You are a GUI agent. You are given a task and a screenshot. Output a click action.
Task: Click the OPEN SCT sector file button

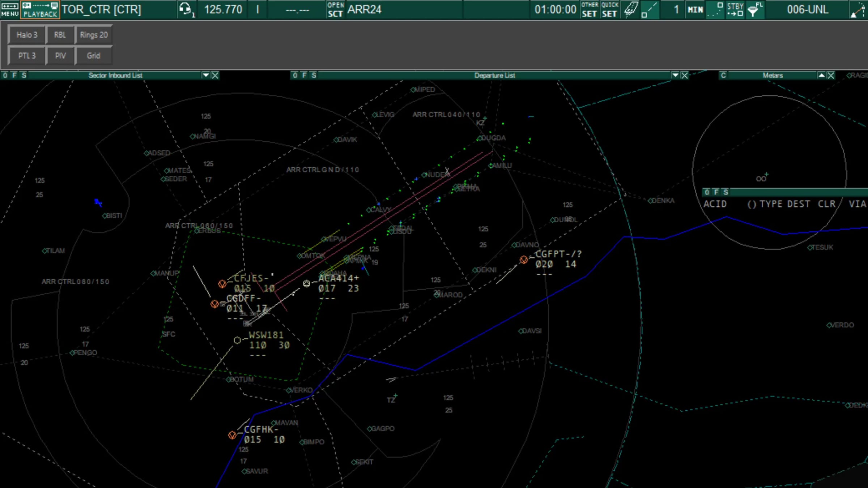336,9
